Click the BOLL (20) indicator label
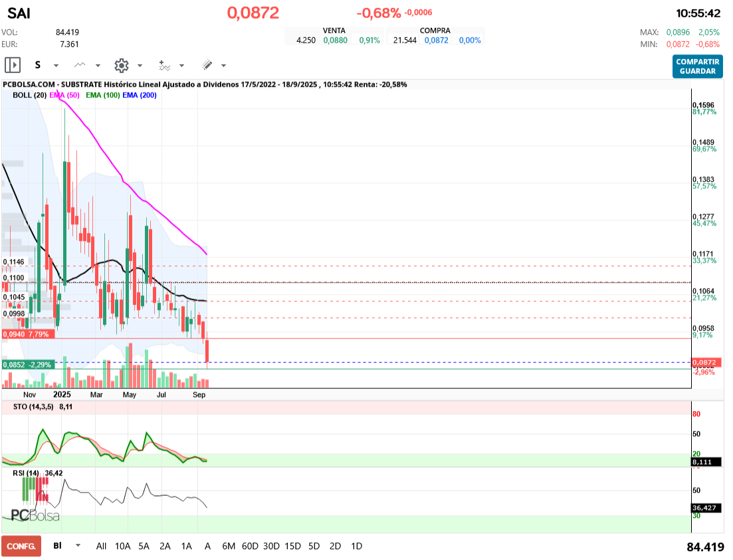 29,96
